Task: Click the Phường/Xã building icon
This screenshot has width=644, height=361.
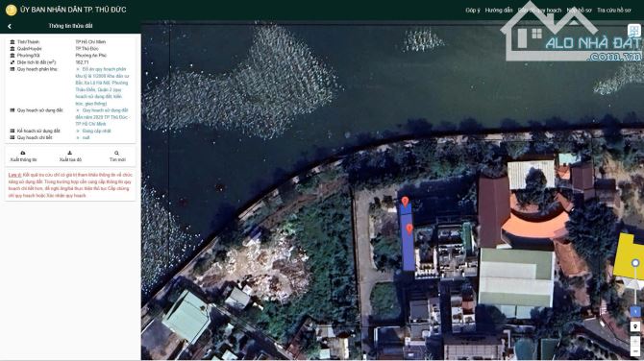Action: pyautogui.click(x=12, y=56)
